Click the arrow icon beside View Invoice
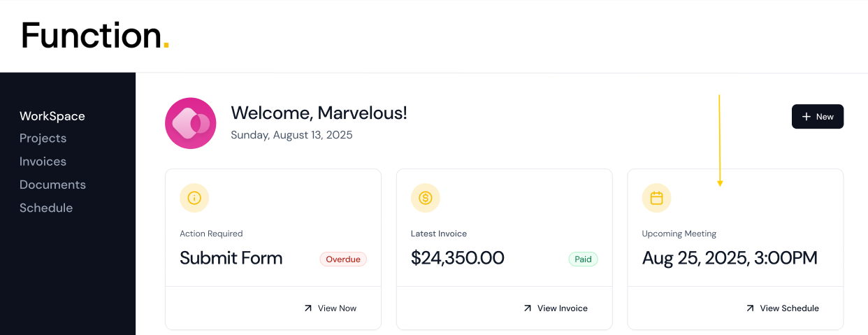 [528, 308]
